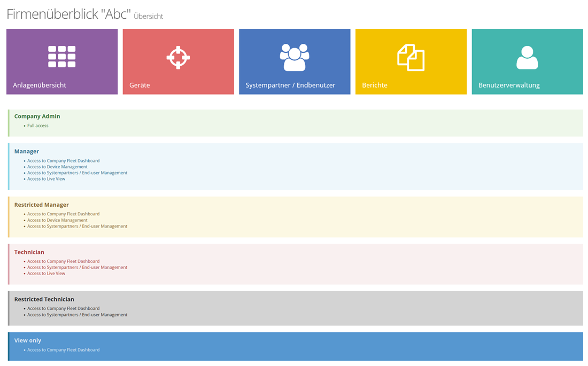588x366 pixels.
Task: Click the View only role heading
Action: click(28, 340)
